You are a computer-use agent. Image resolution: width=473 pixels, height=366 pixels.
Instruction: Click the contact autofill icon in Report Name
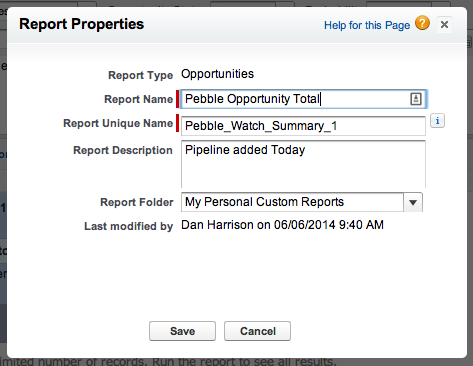point(416,99)
